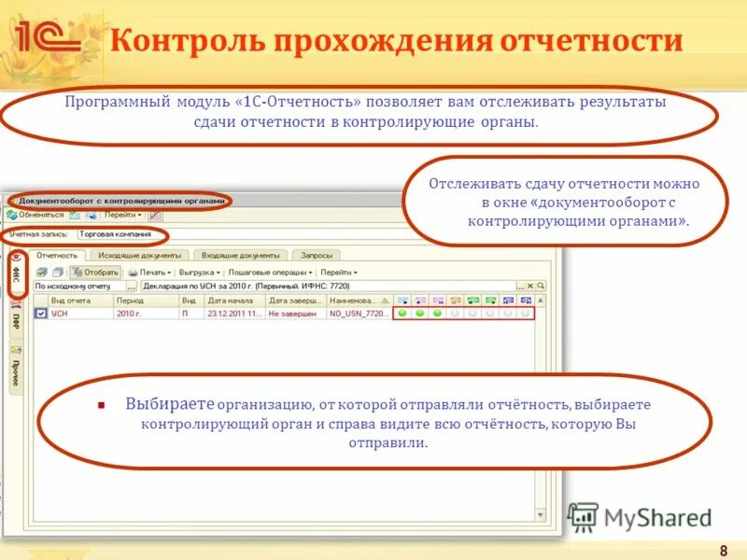Open the Выгрузка dropdown

[200, 273]
